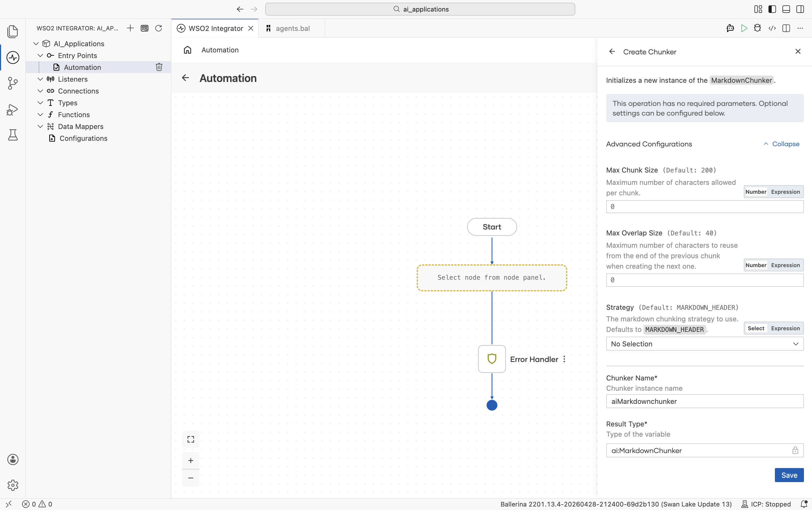Toggle the bottom panel layout icon
The image size is (812, 510).
[786, 9]
